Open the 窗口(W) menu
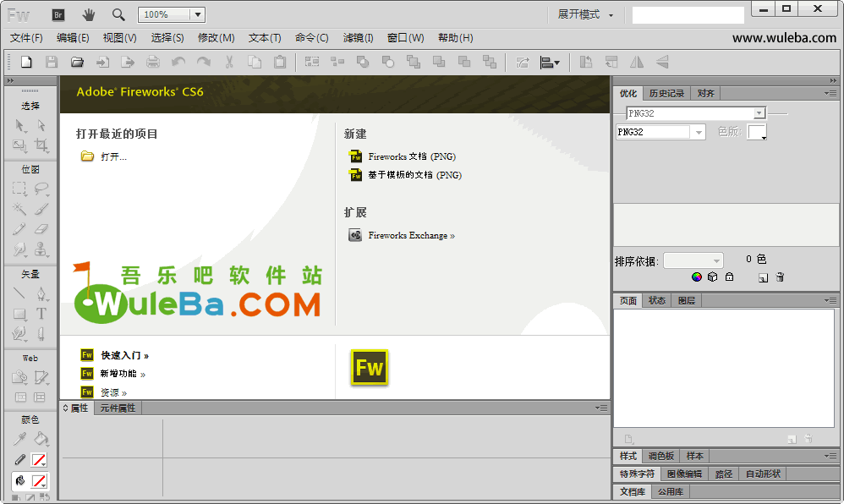 click(x=405, y=38)
